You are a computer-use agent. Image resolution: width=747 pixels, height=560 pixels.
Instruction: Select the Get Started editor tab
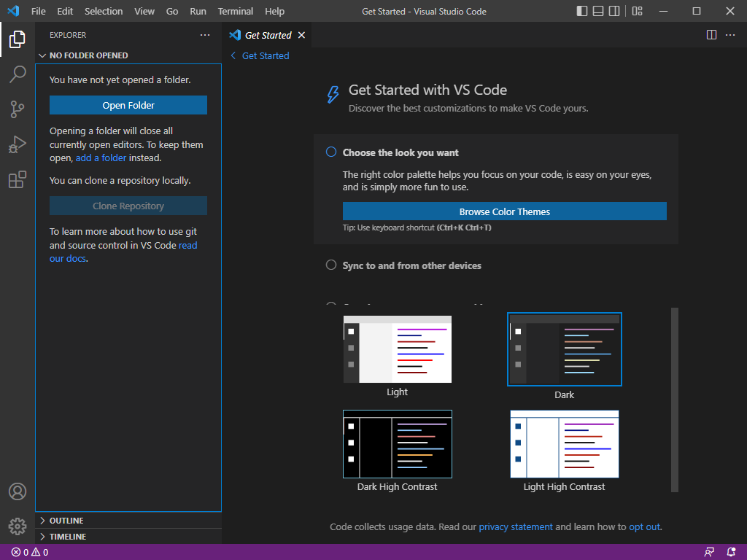[x=267, y=35]
